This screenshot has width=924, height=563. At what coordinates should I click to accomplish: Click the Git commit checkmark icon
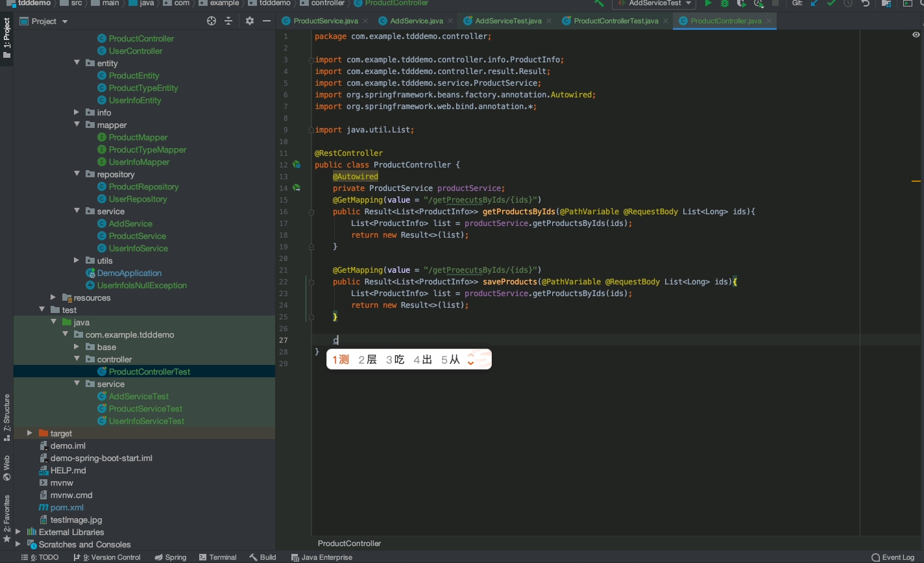tap(831, 3)
